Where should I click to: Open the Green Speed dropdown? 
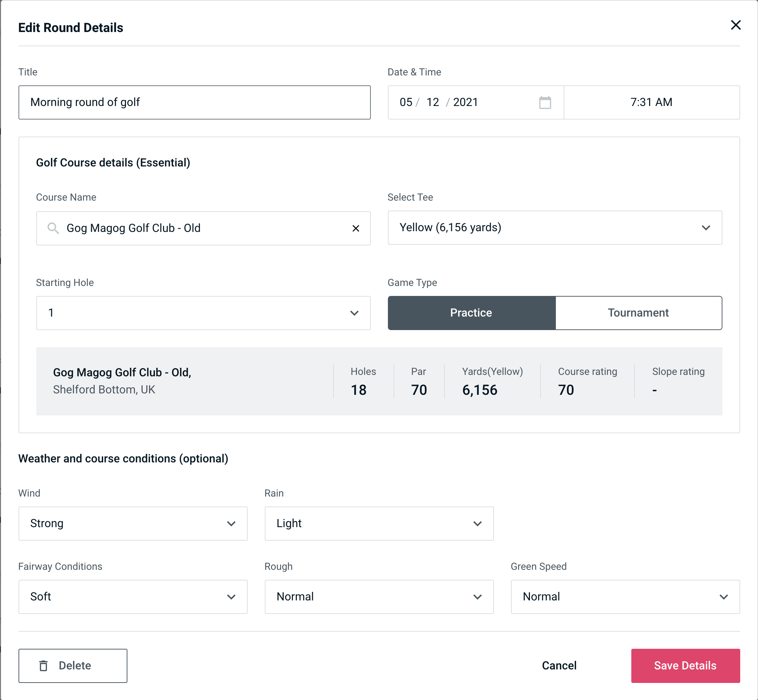click(625, 596)
